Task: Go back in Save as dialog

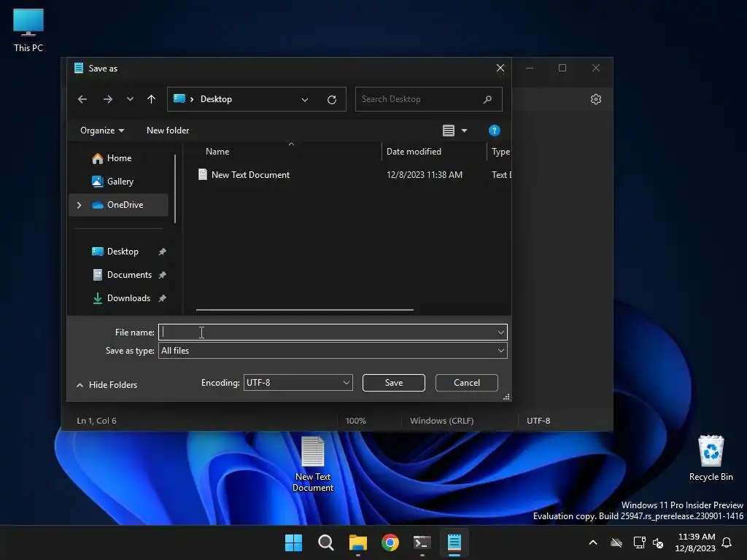Action: (82, 99)
